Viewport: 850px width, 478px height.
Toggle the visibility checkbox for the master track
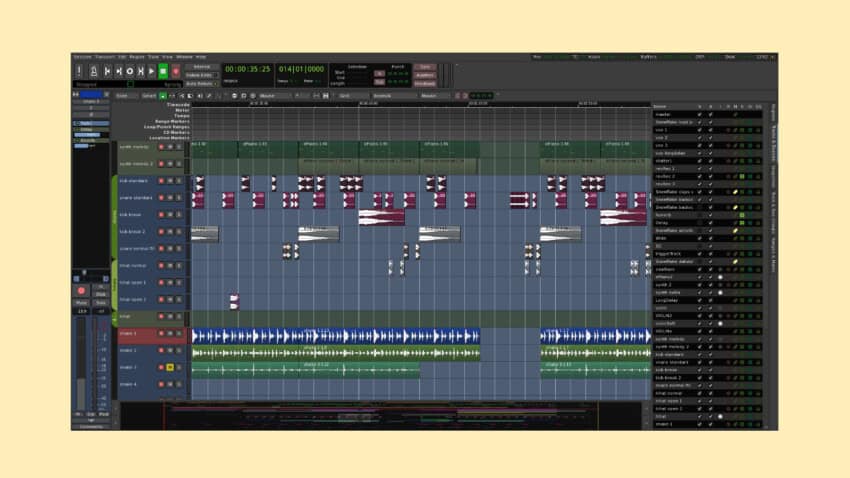click(x=699, y=115)
